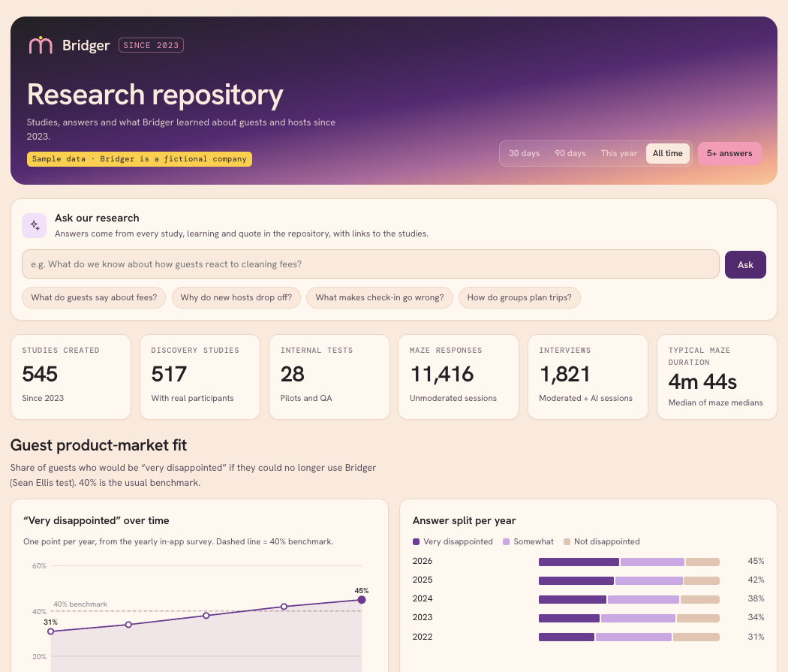The width and height of the screenshot is (788, 672).
Task: Click the Bridger arch logo icon
Action: (41, 45)
